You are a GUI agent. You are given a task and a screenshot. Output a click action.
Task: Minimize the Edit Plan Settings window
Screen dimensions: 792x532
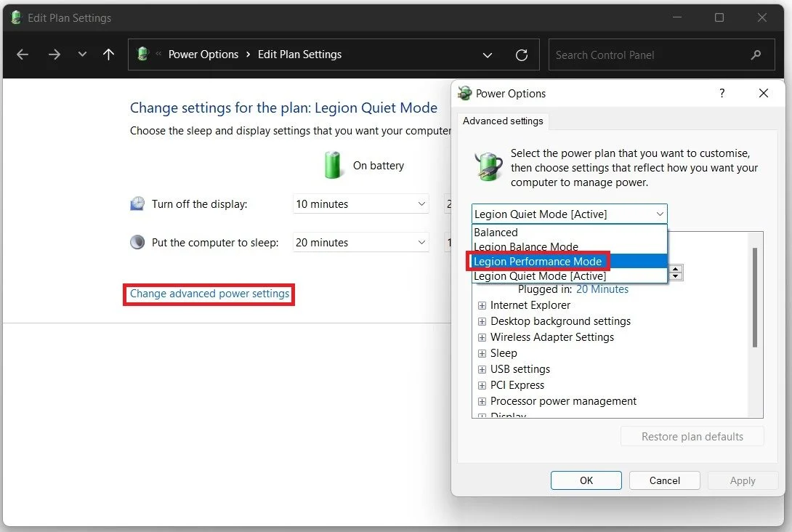(x=677, y=17)
